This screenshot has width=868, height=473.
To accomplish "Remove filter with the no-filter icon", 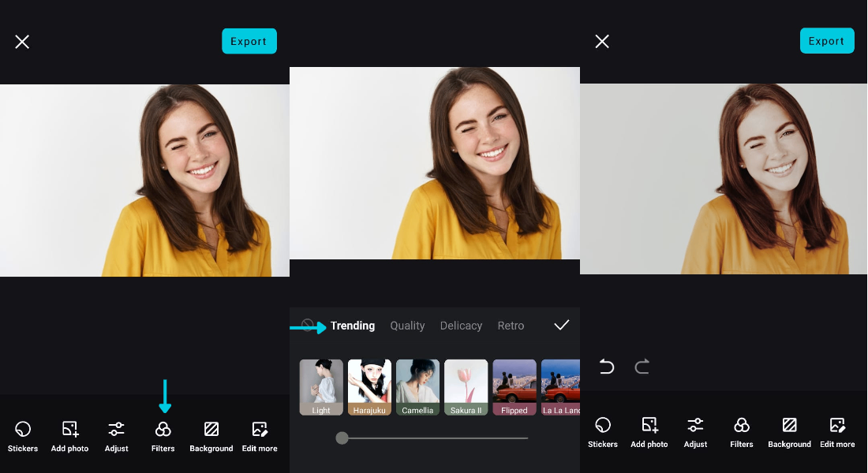I will click(x=307, y=325).
